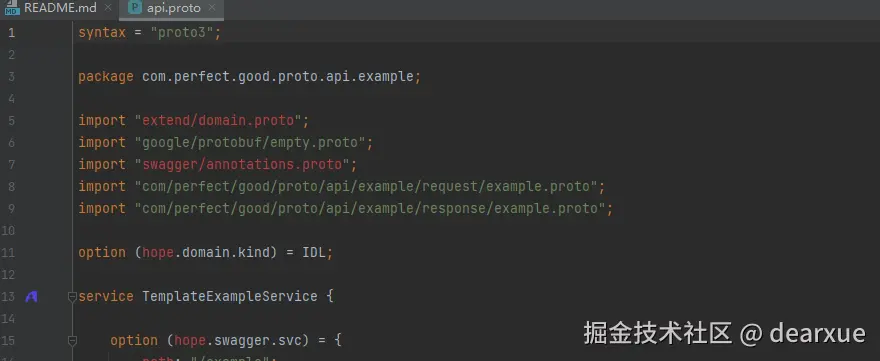880x361 pixels.
Task: Click the gutter implementation icon on line 13
Action: [31, 296]
